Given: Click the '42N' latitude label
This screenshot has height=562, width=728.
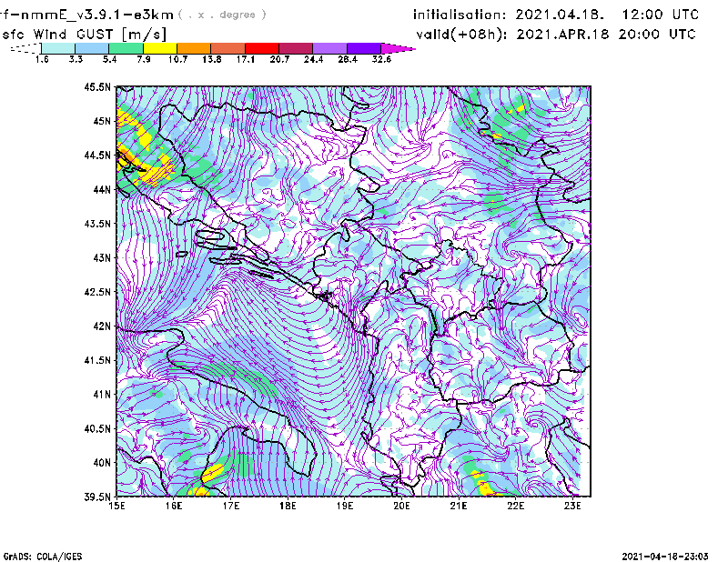Looking at the screenshot, I should [x=102, y=326].
